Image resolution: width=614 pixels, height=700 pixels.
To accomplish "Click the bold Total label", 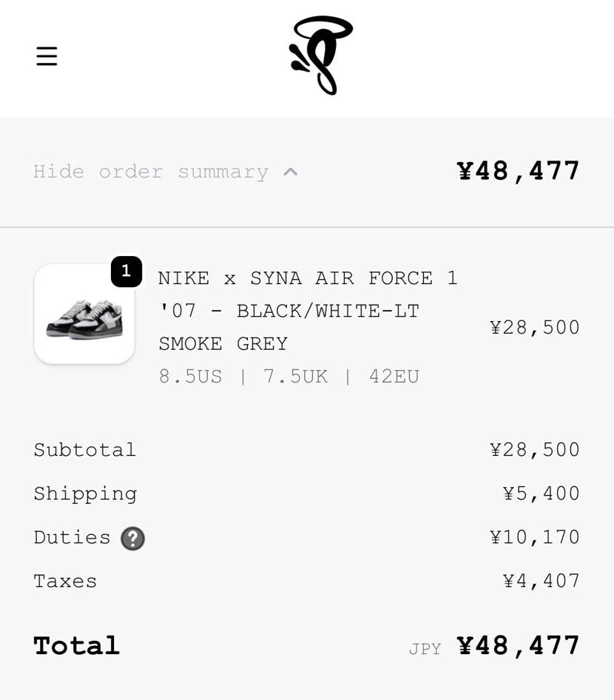I will (x=76, y=646).
